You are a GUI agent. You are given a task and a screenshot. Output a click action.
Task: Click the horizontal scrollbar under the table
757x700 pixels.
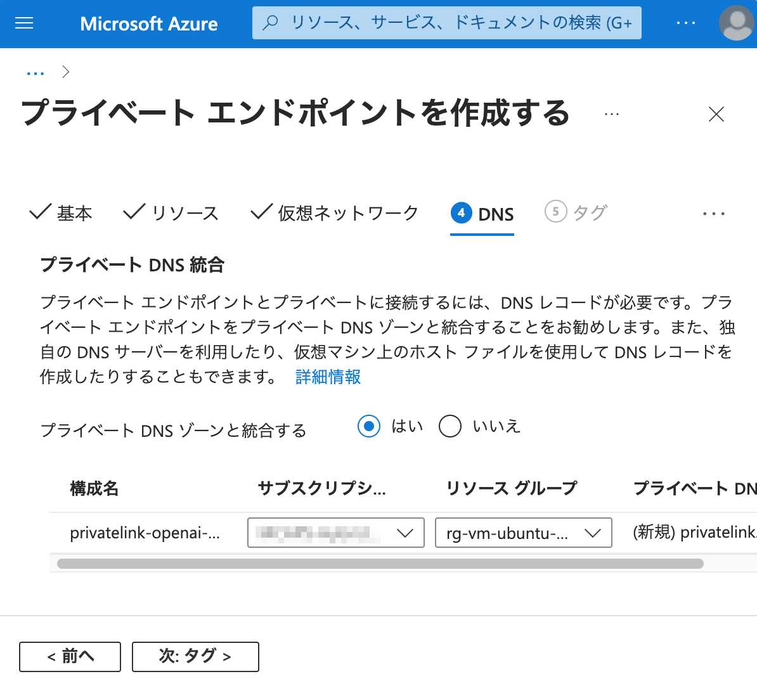coord(380,563)
